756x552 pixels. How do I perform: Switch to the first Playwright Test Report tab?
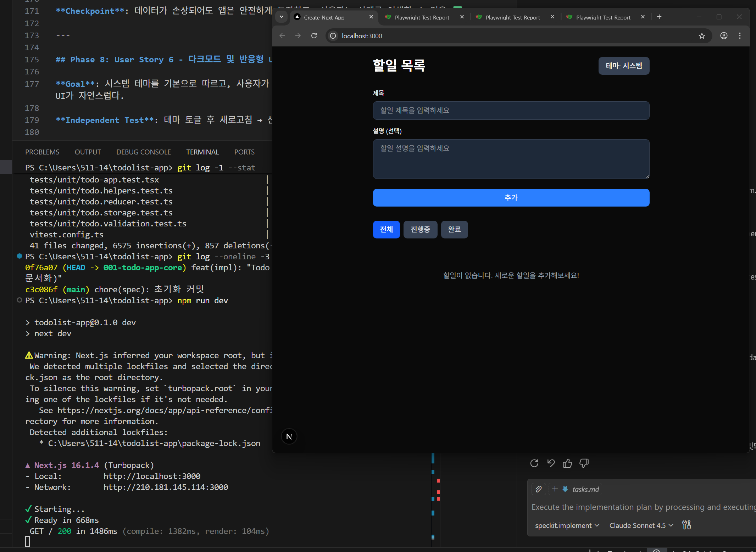(x=422, y=17)
